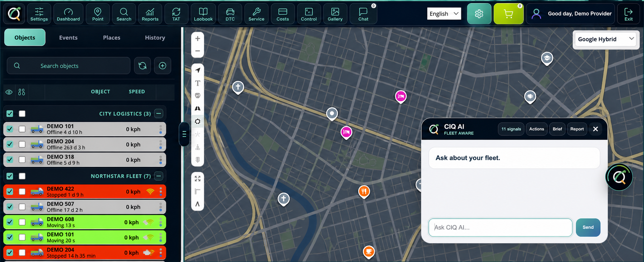Open the Logbook module
Screen dimensions: 644x262
203,14
